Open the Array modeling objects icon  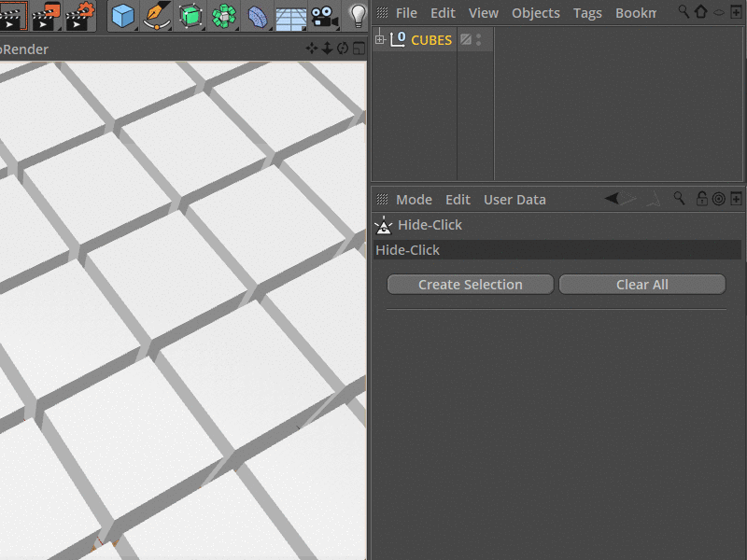(224, 16)
